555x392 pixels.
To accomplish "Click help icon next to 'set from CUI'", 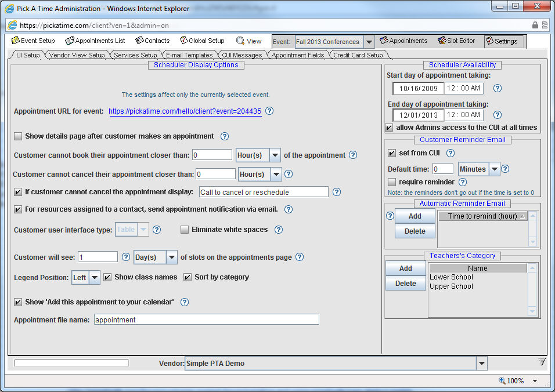I will coord(451,153).
